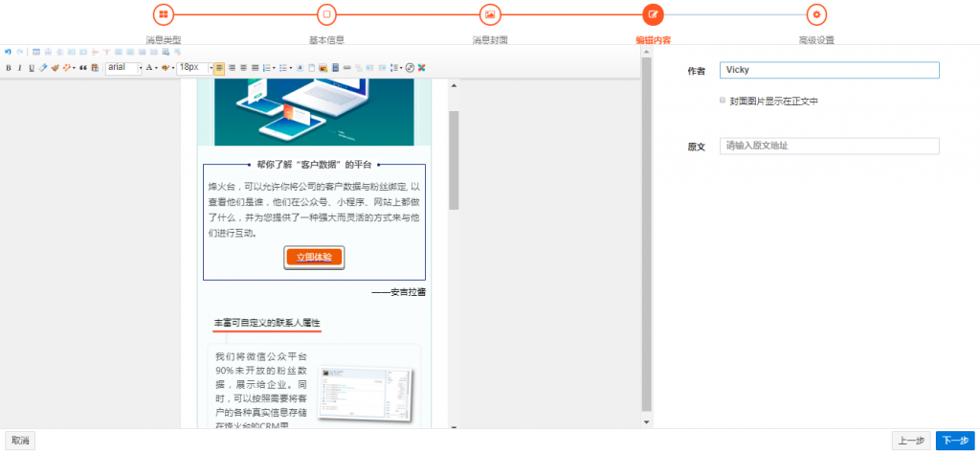980x454 pixels.
Task: Open the line spacing tool
Action: click(x=393, y=68)
